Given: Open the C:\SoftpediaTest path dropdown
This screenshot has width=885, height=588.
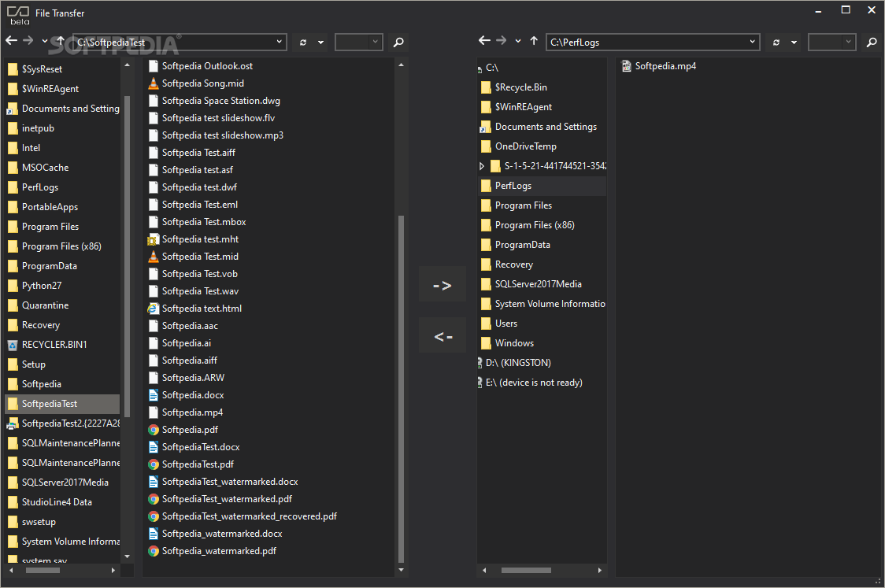Looking at the screenshot, I should (279, 42).
